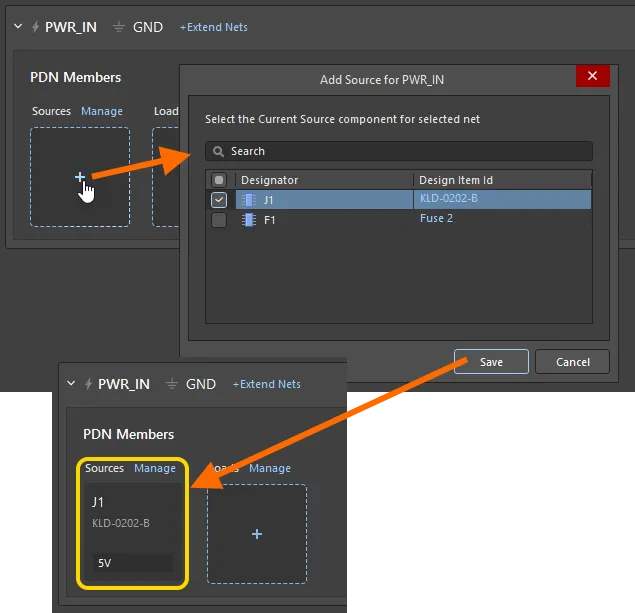Select the J1 source card in lower panel

coord(132,532)
